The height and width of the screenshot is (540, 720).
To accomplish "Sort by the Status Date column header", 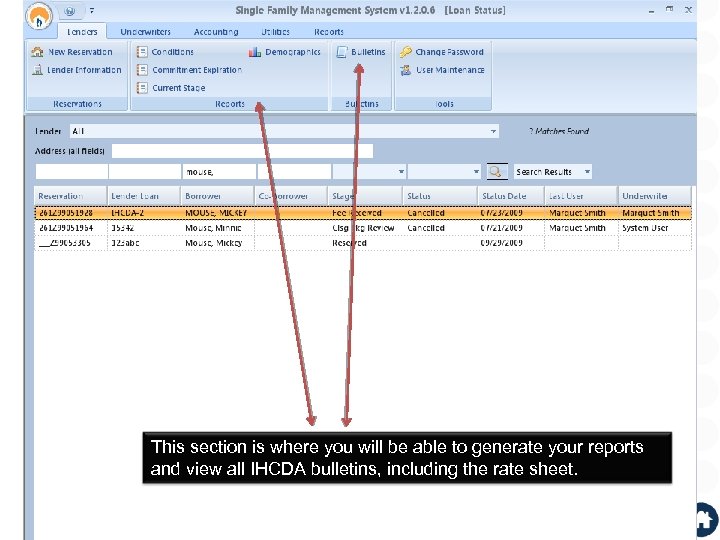I will click(x=511, y=196).
